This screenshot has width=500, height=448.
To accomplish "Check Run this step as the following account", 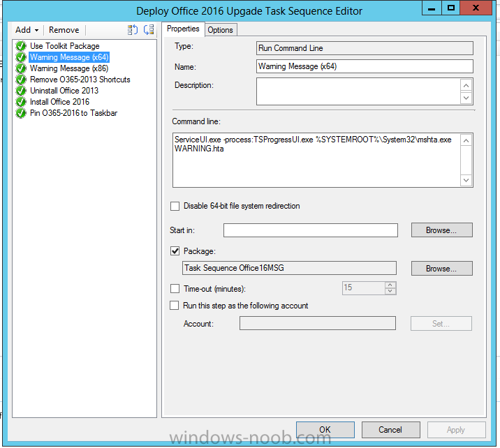I will tap(174, 306).
